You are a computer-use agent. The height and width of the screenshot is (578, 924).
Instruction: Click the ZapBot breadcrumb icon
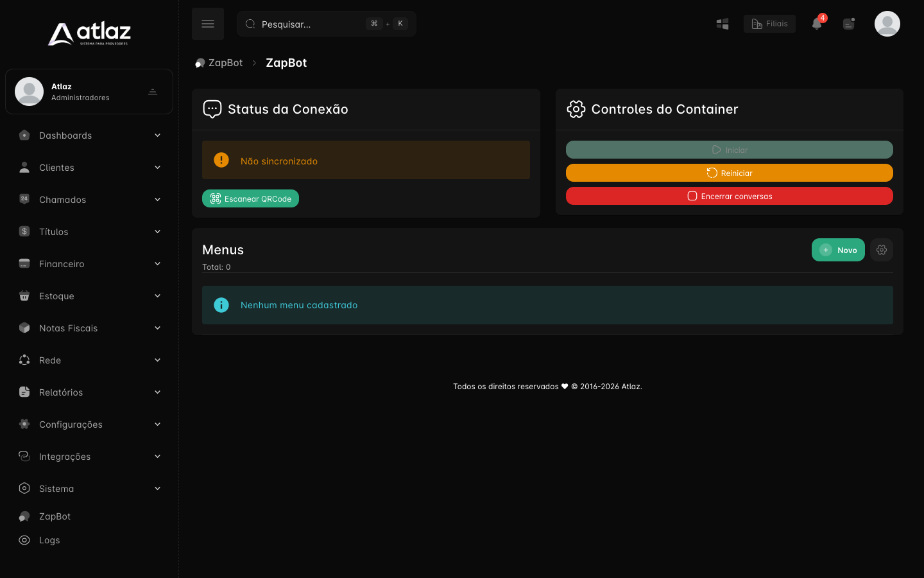coord(200,63)
